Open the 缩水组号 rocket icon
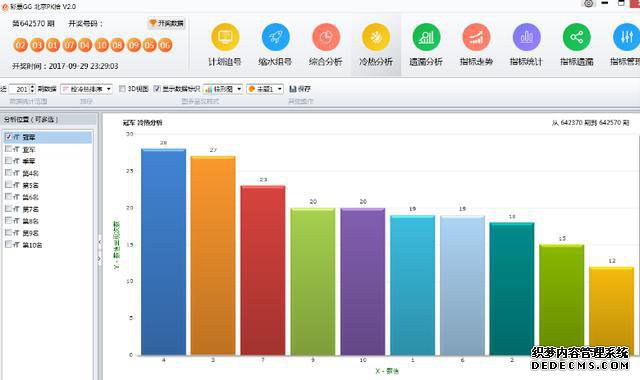640x380 pixels. pyautogui.click(x=276, y=37)
